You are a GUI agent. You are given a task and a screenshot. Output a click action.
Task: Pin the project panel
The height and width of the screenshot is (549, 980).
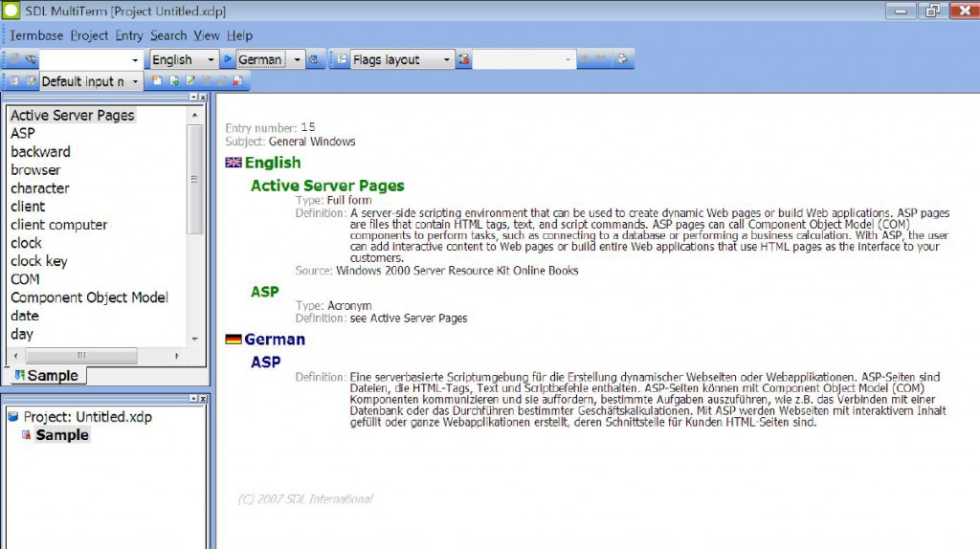[x=193, y=399]
